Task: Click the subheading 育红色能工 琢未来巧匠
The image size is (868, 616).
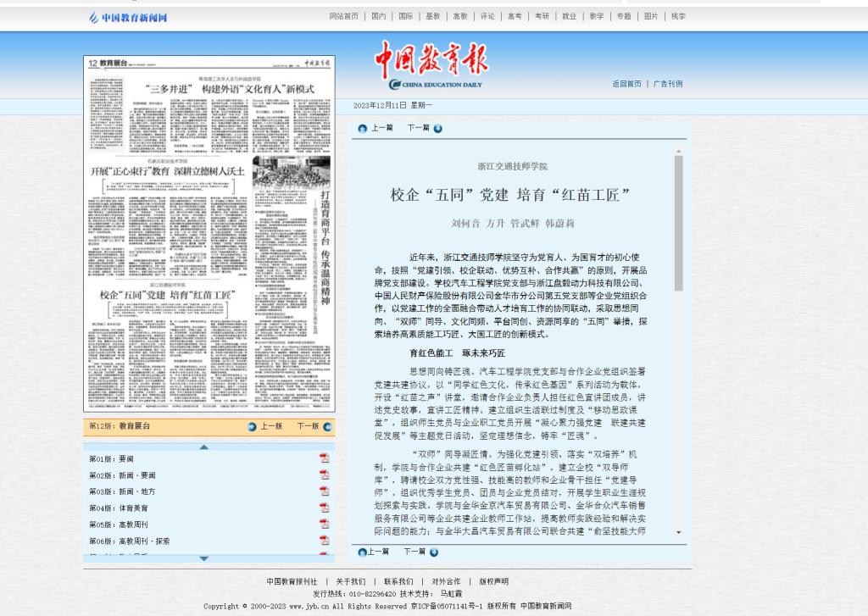Action: [x=457, y=353]
